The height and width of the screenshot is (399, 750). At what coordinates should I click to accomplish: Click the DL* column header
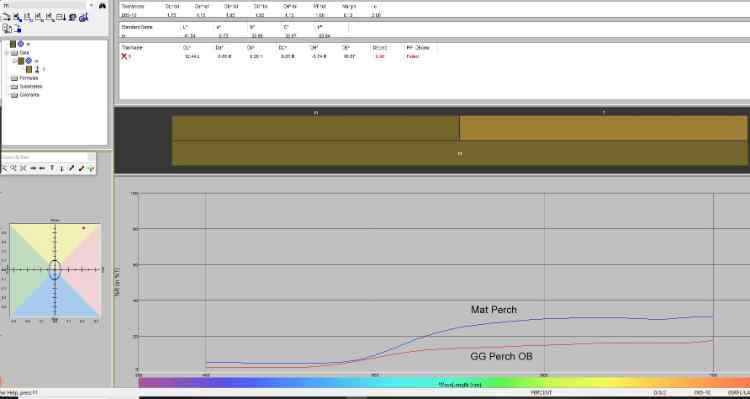tap(187, 48)
